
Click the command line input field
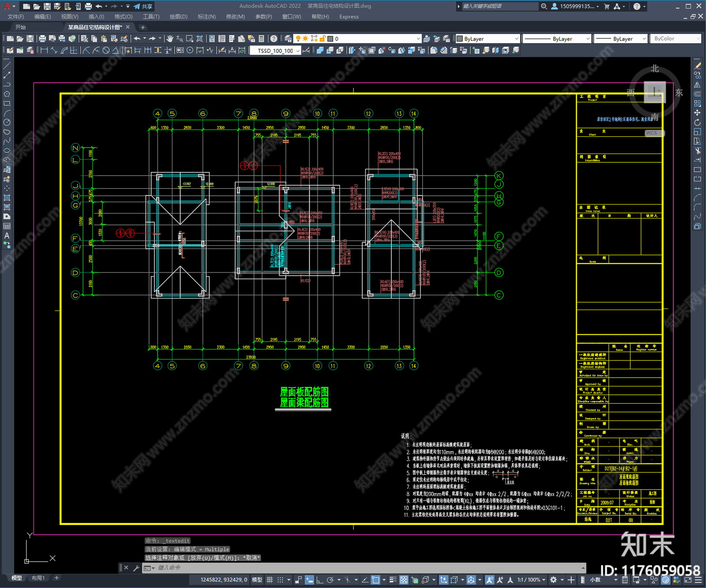[366, 568]
